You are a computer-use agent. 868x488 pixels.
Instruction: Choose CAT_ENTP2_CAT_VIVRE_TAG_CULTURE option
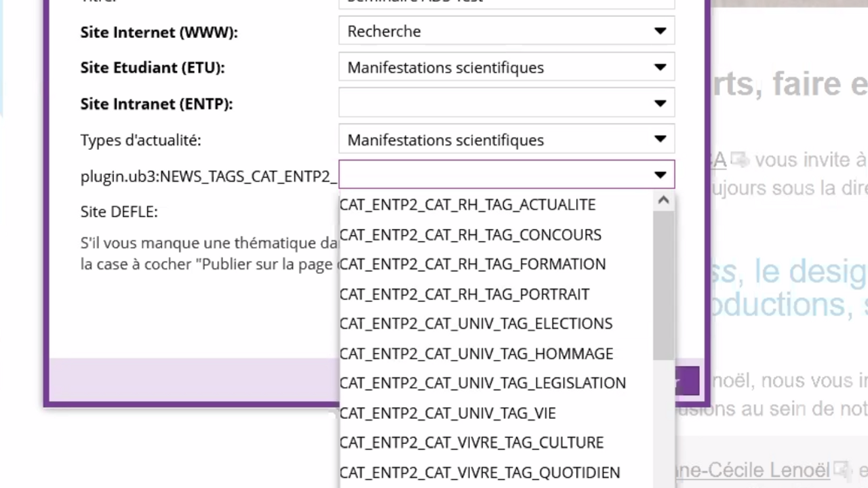tap(471, 443)
